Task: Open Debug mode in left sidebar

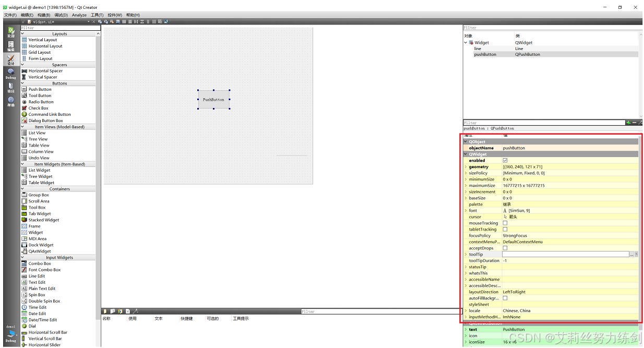Action: (11, 74)
